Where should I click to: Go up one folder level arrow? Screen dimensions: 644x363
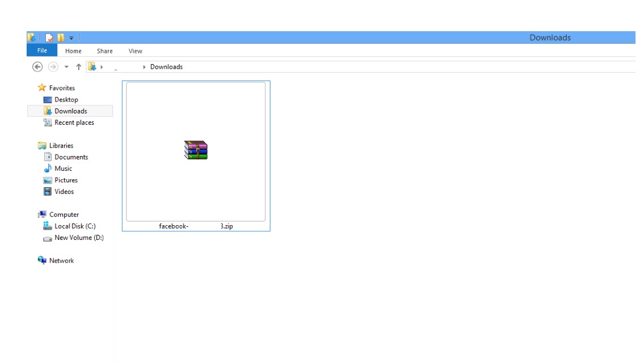(78, 66)
